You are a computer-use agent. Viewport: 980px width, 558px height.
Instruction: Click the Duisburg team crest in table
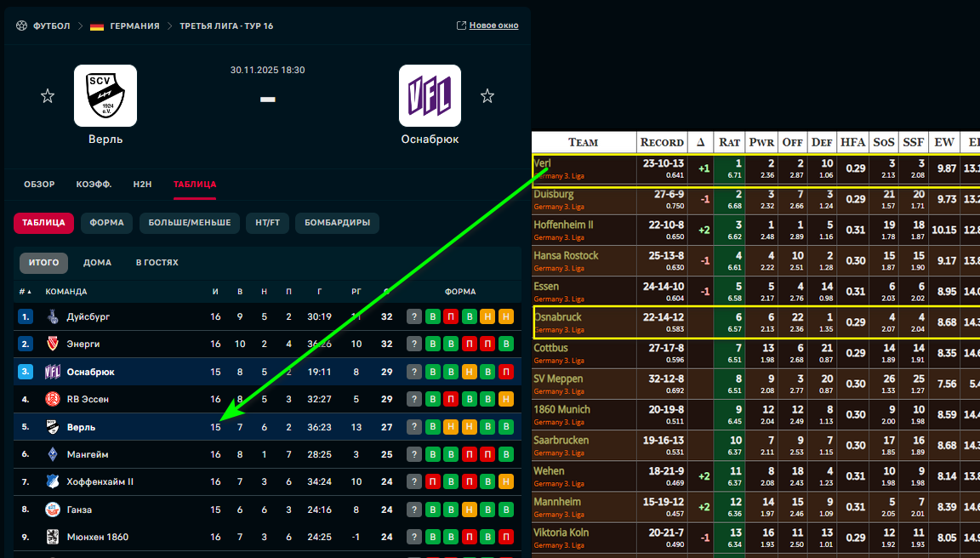pos(53,316)
